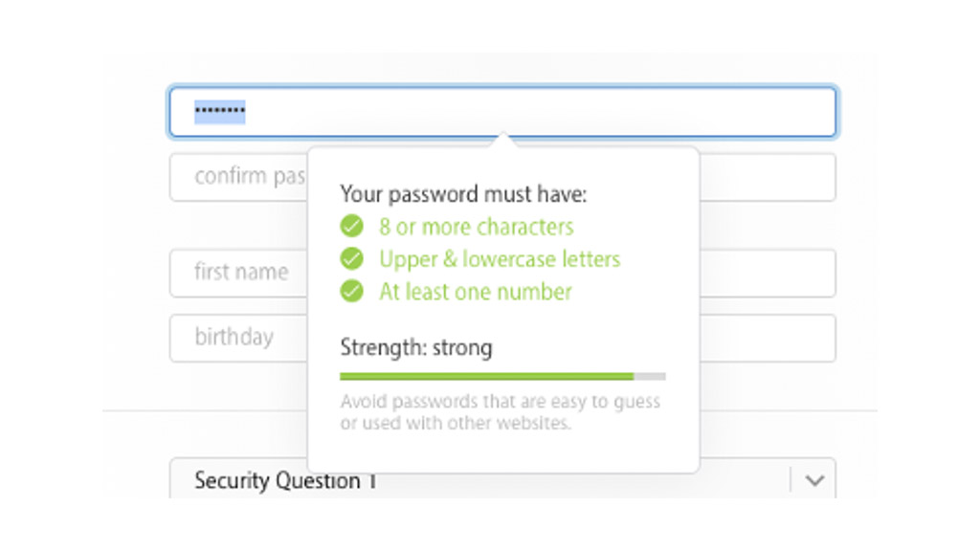Click the green password strength bar
This screenshot has width=980, height=551.
(486, 377)
